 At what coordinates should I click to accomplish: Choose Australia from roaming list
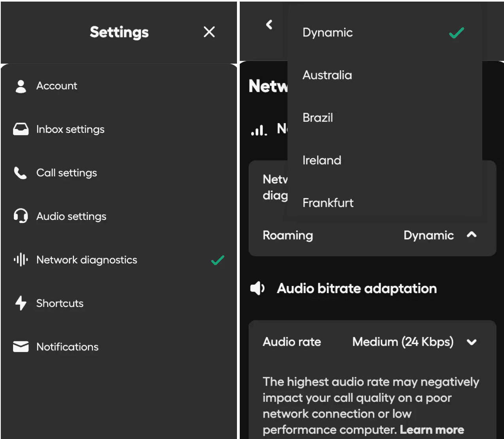(x=327, y=75)
